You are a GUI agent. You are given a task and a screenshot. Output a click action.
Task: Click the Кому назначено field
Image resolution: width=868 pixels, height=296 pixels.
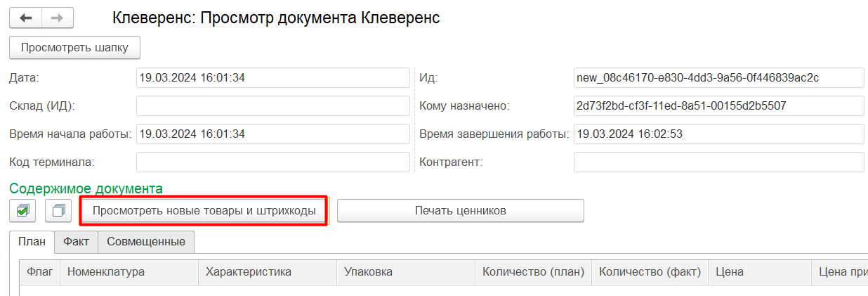(x=718, y=105)
